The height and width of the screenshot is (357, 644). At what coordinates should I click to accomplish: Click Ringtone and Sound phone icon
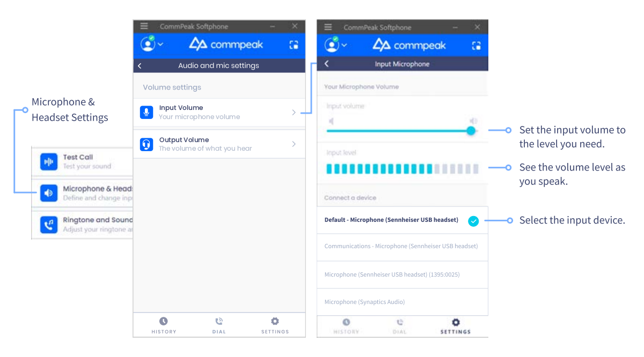pos(49,225)
